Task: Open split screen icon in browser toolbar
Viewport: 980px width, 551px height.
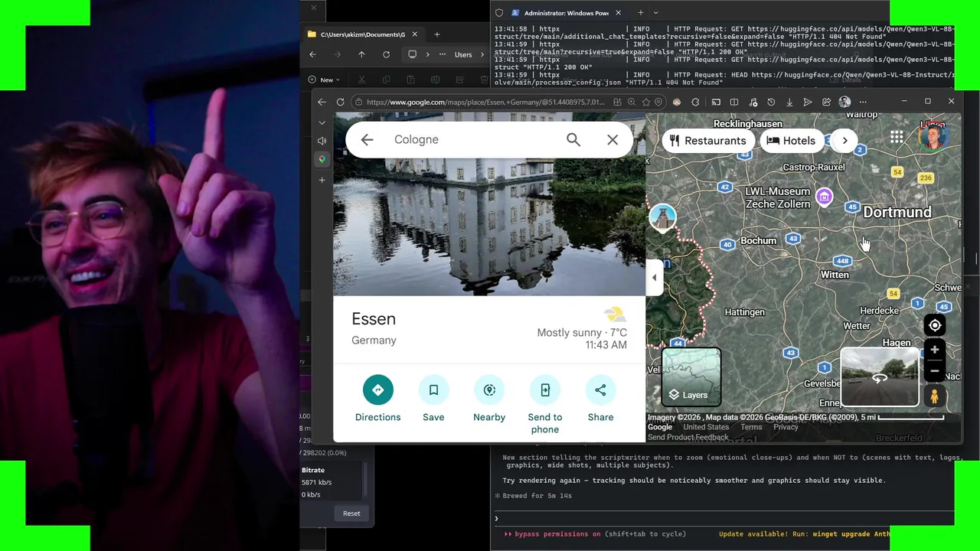Action: click(734, 102)
